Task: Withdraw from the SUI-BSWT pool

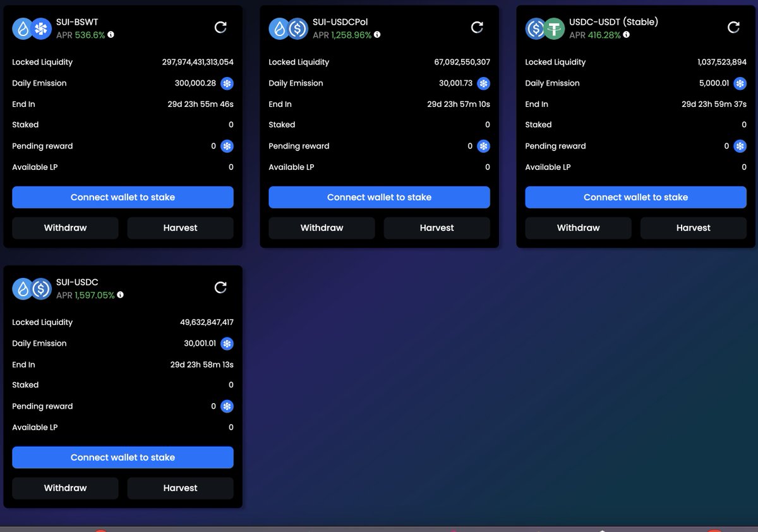Action: pyautogui.click(x=65, y=228)
